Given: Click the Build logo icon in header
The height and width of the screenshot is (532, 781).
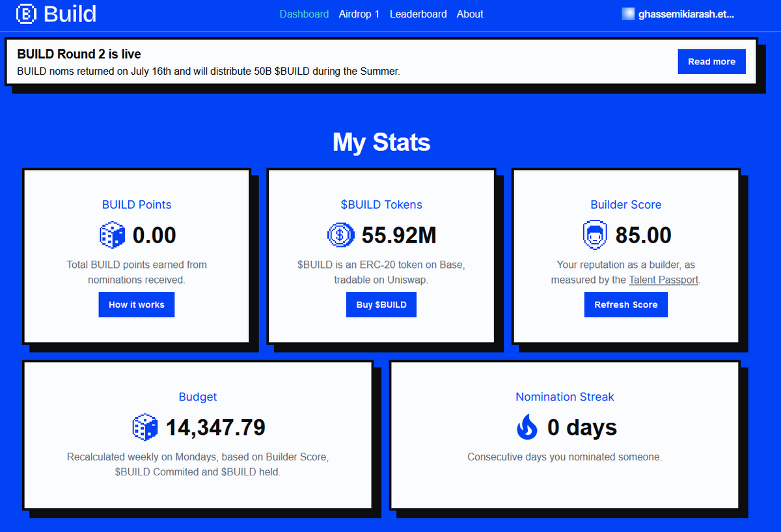Looking at the screenshot, I should click(26, 14).
